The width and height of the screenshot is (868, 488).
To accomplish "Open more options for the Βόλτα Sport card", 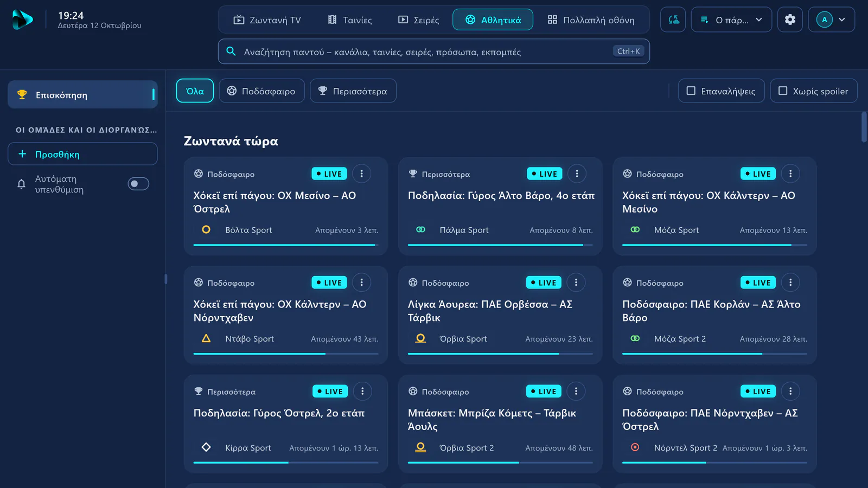I will pos(362,174).
